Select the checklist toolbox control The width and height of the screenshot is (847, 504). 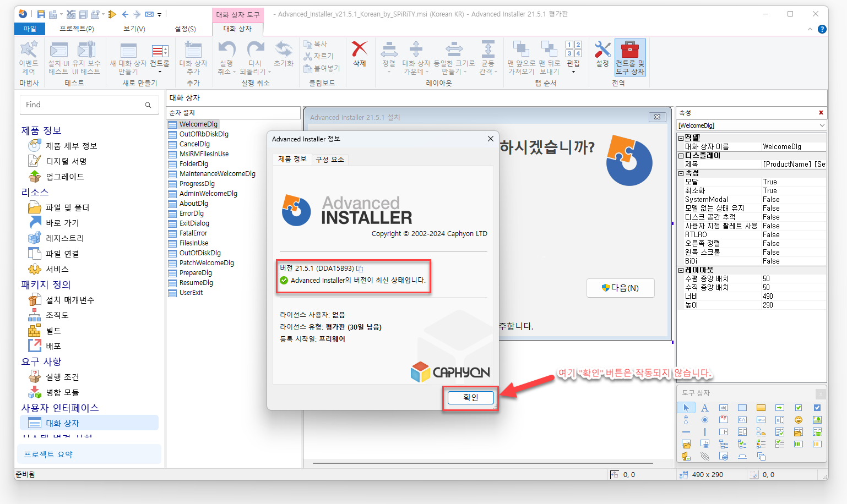[780, 444]
